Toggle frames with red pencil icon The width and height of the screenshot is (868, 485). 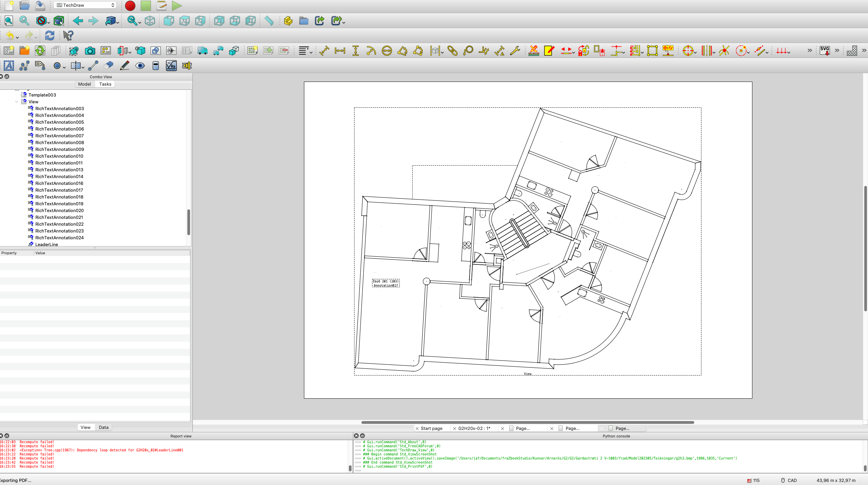click(549, 51)
